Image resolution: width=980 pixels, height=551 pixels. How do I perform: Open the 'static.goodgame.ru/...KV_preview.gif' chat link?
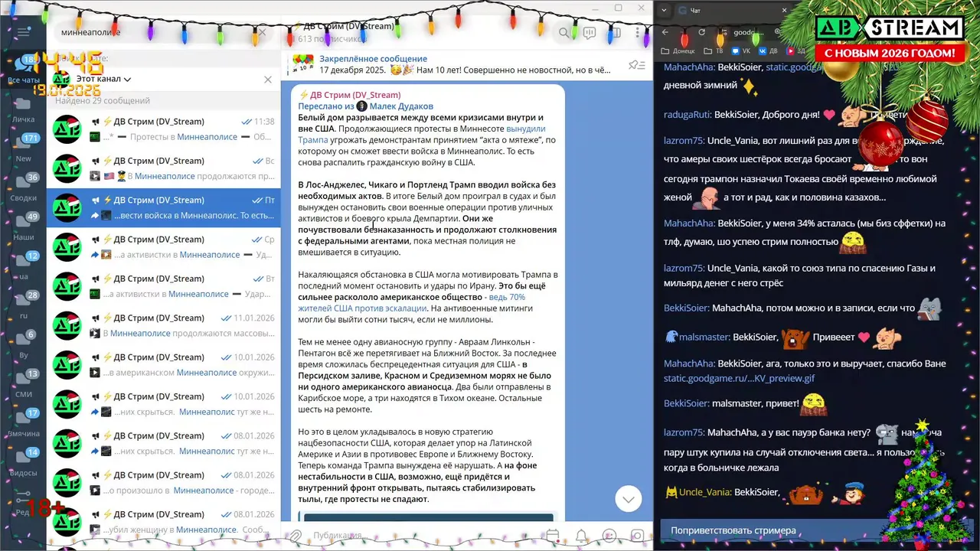pyautogui.click(x=739, y=378)
